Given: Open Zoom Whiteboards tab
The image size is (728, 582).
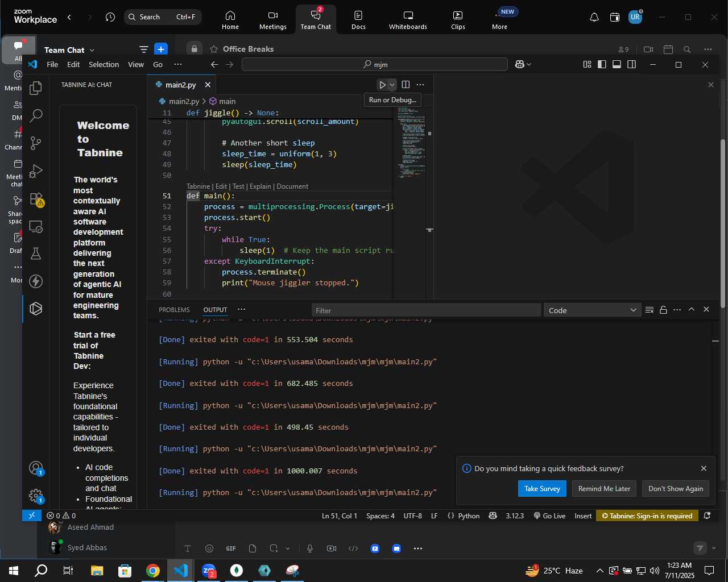Looking at the screenshot, I should 408,19.
